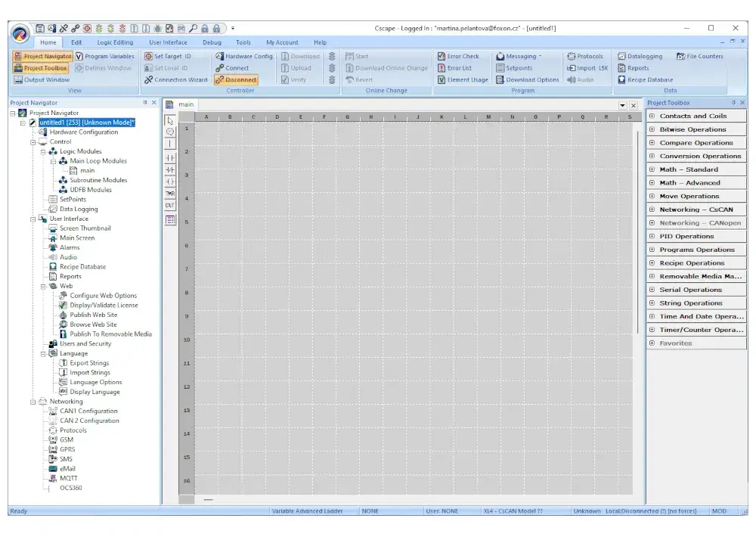Pin the Project Navigator panel
The image size is (756, 537).
coord(144,103)
